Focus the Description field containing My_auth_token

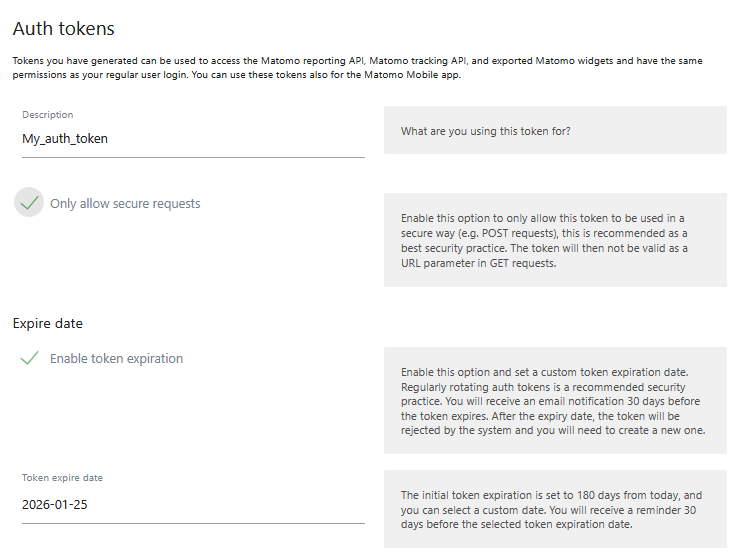tap(193, 139)
